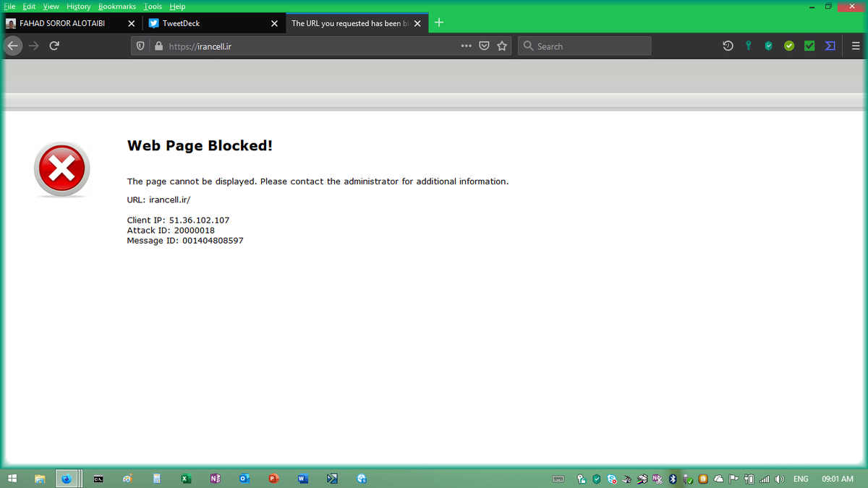
Task: Switch to the FAHAD SOROR ALOTAIBI tab
Action: tap(61, 23)
